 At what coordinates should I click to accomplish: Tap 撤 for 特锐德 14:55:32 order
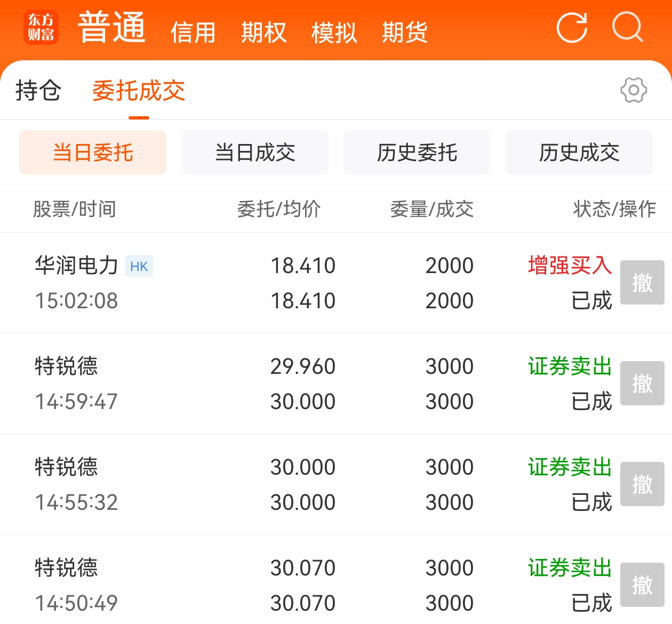(642, 484)
